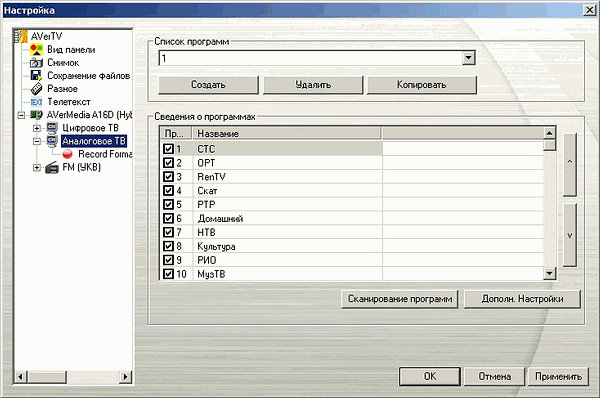Move channel down with v button
The width and height of the screenshot is (600, 398).
tap(570, 235)
